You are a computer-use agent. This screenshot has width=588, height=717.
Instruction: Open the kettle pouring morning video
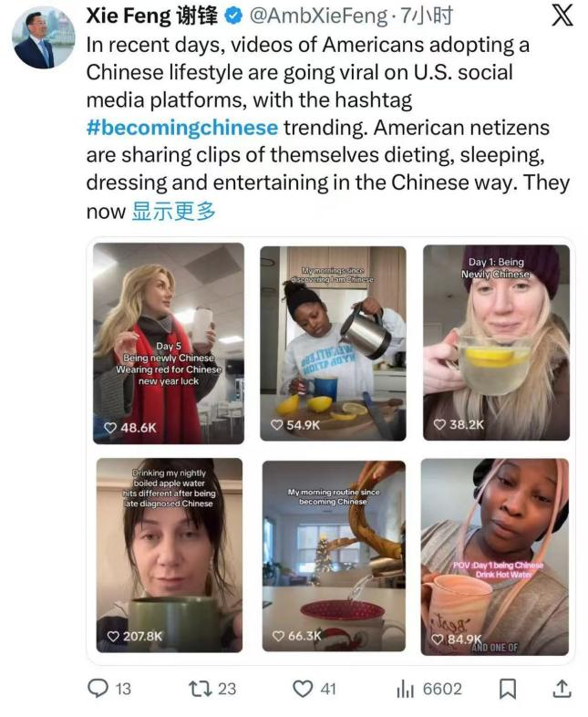pyautogui.click(x=333, y=343)
